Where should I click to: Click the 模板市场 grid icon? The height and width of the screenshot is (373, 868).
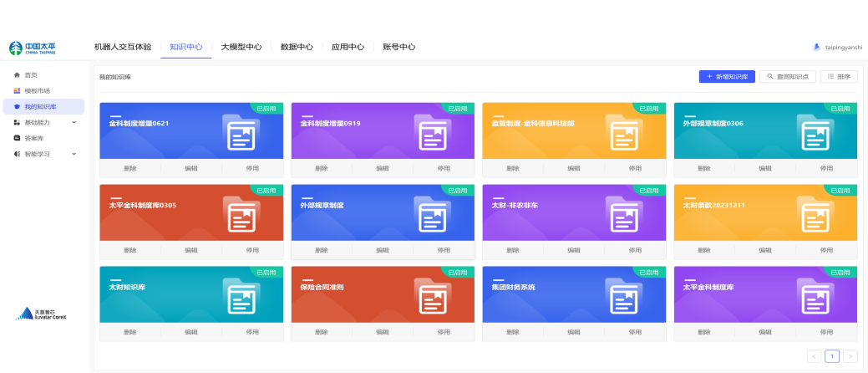[18, 90]
